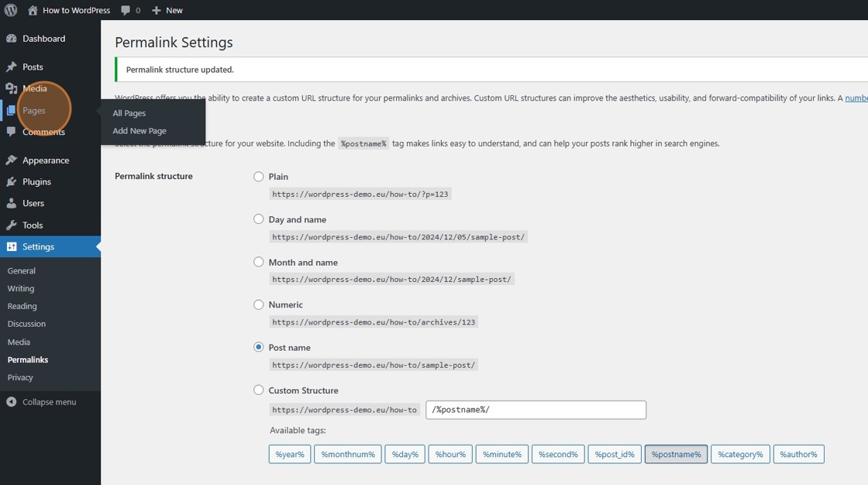Click the Users person icon
This screenshot has width=868, height=485.
coord(11,203)
